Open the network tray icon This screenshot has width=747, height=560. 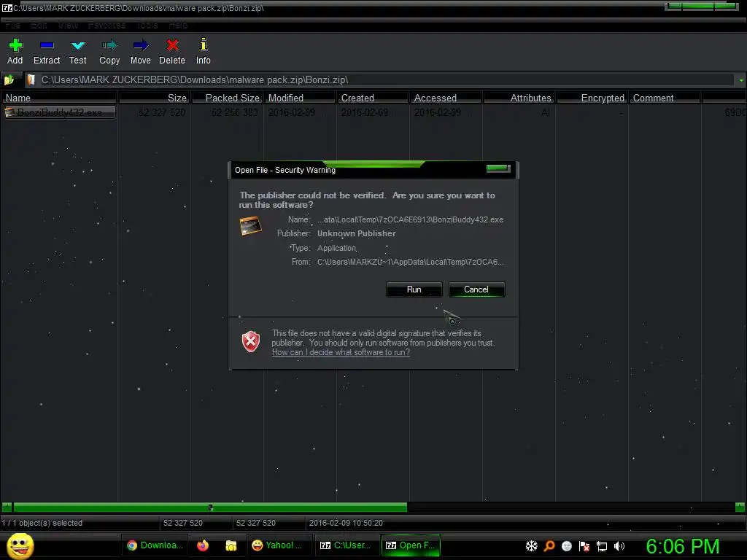(602, 547)
